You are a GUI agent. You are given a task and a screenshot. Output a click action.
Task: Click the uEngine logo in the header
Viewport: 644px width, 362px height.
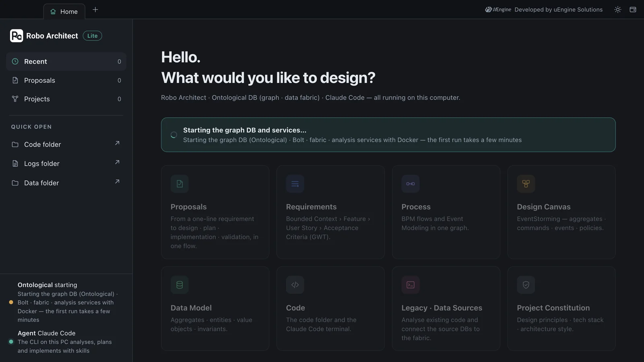[x=498, y=10]
